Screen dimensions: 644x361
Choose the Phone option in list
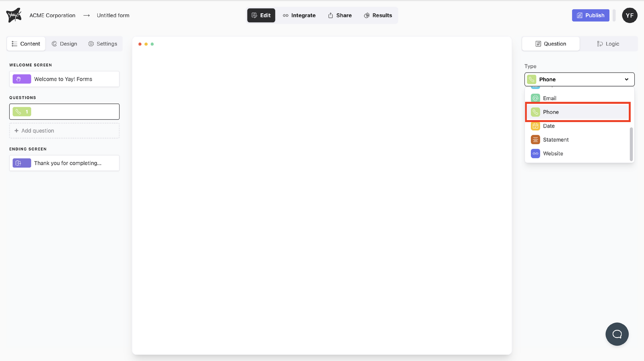pyautogui.click(x=551, y=112)
